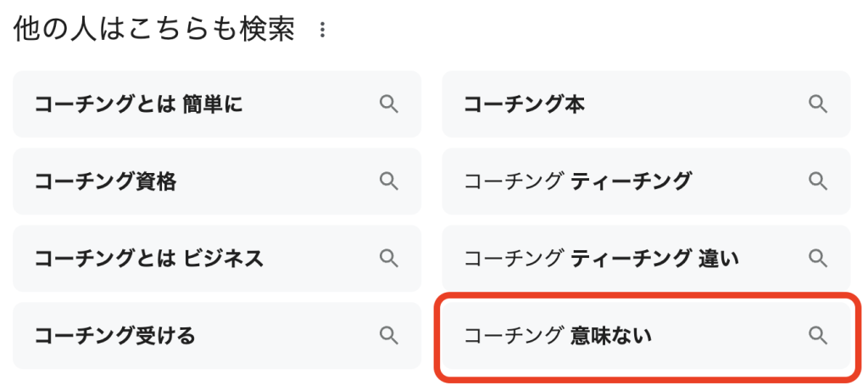Click the bold 違い keyword text
Image resolution: width=868 pixels, height=391 pixels.
click(x=719, y=258)
